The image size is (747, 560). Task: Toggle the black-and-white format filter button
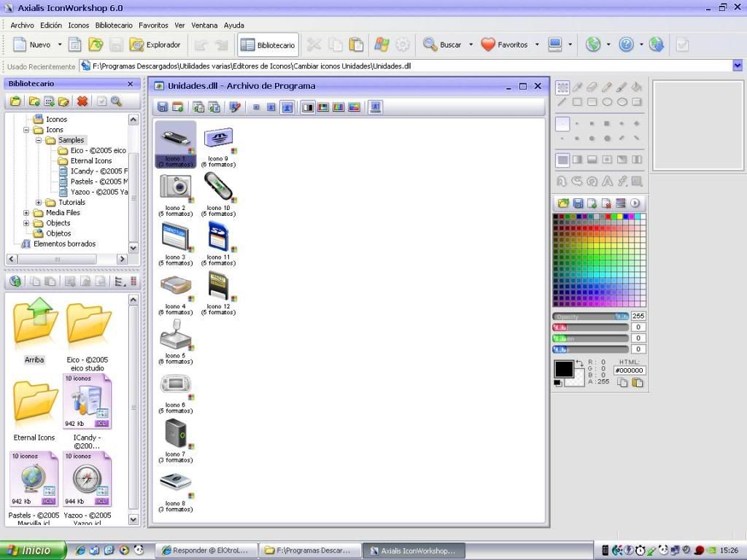(309, 107)
